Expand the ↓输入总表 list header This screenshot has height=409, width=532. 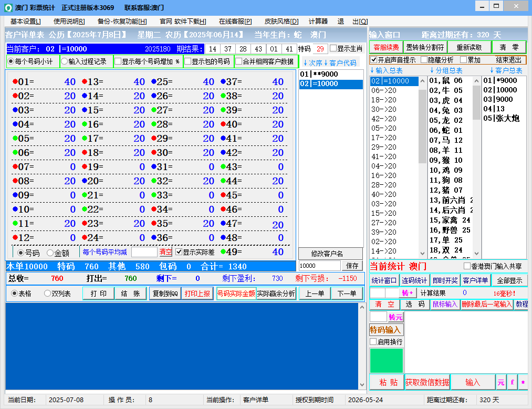(386, 70)
